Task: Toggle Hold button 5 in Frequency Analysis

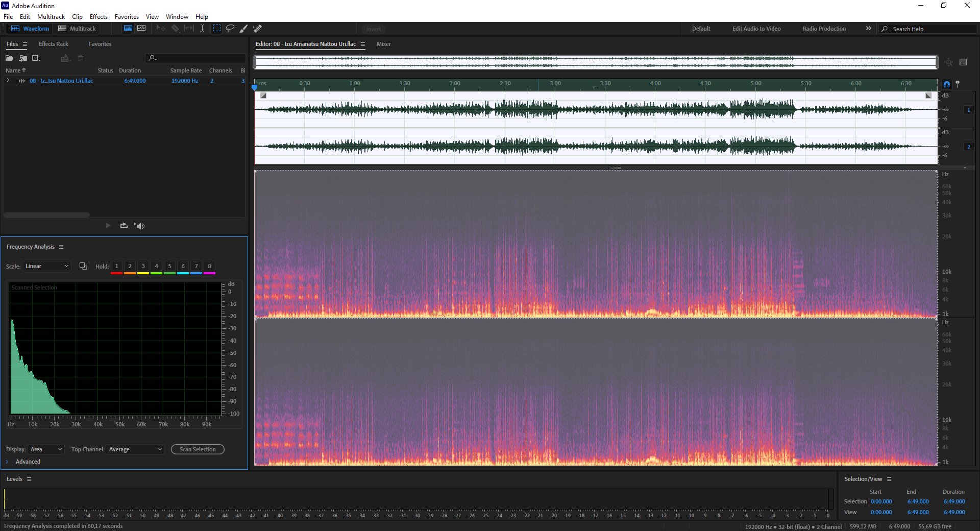Action: (x=169, y=266)
